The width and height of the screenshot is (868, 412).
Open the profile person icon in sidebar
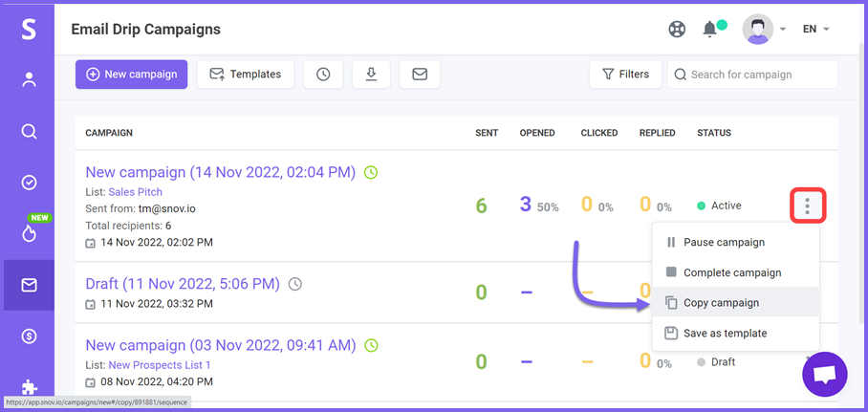pos(29,80)
